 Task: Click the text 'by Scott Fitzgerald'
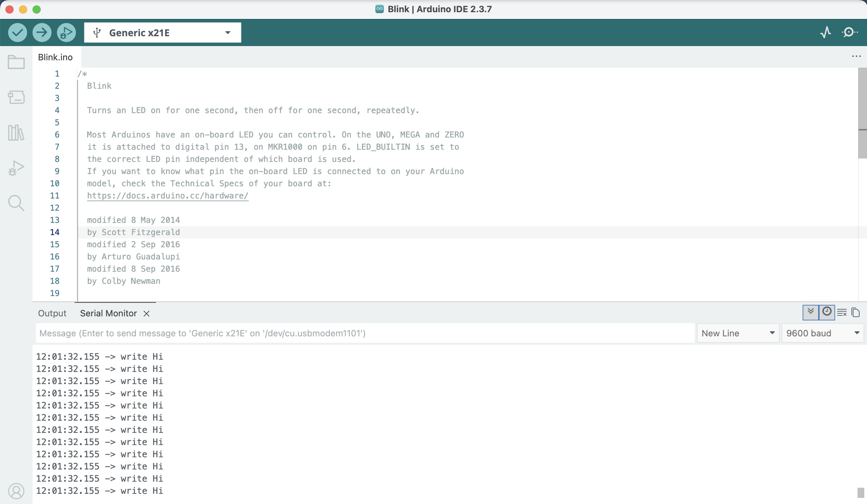pos(134,232)
